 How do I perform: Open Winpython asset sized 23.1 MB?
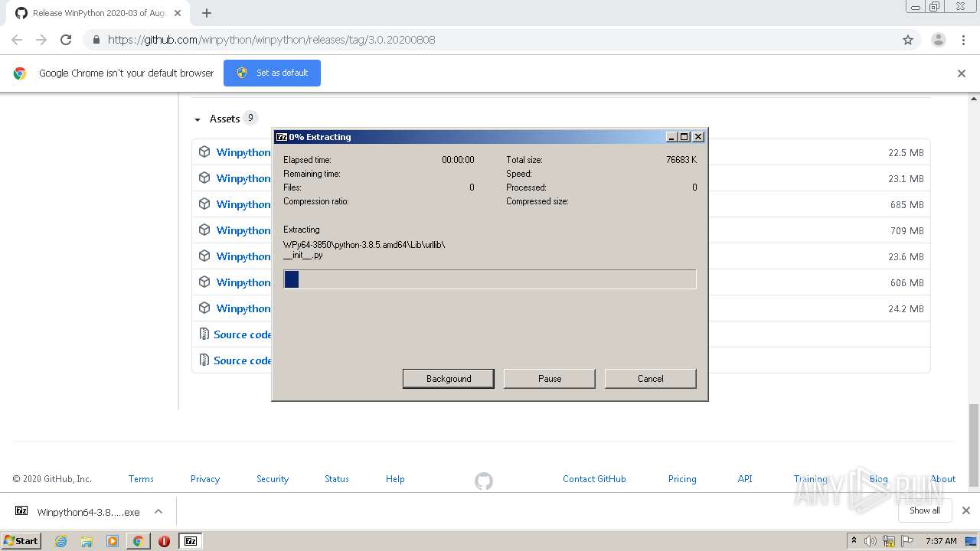click(x=243, y=178)
